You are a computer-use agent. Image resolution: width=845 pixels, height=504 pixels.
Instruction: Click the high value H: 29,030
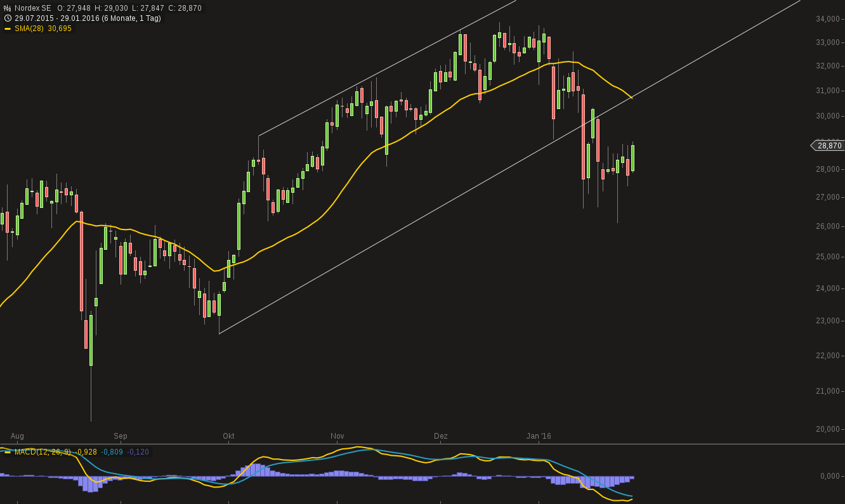112,8
